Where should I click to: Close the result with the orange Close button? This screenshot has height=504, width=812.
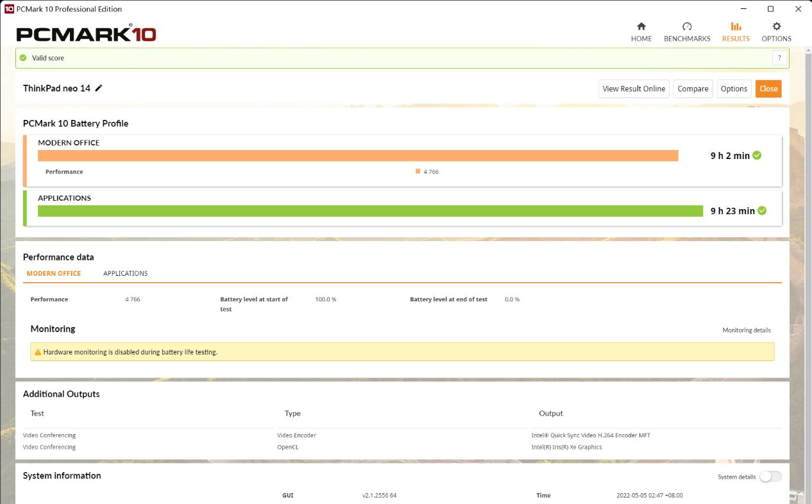click(x=768, y=88)
